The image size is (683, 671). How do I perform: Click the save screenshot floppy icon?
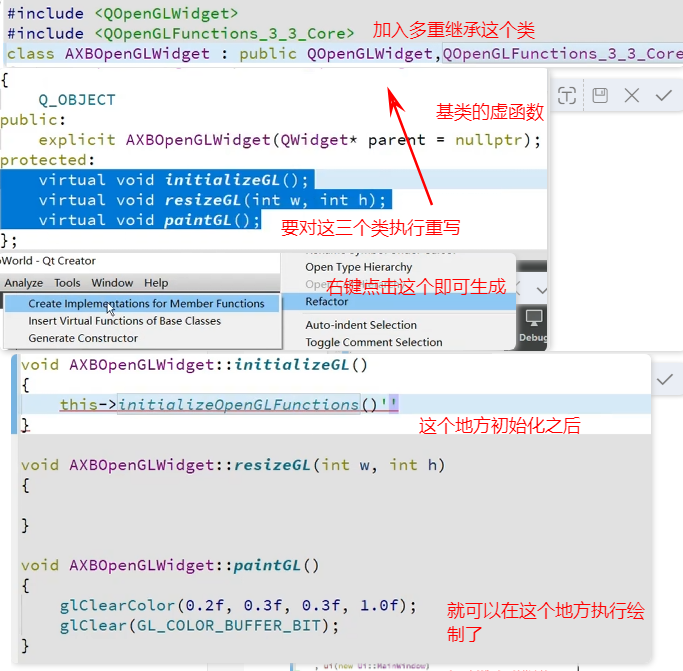600,96
